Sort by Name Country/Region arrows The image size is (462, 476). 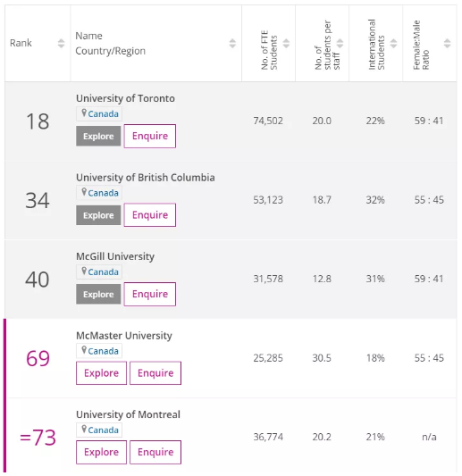click(x=232, y=43)
